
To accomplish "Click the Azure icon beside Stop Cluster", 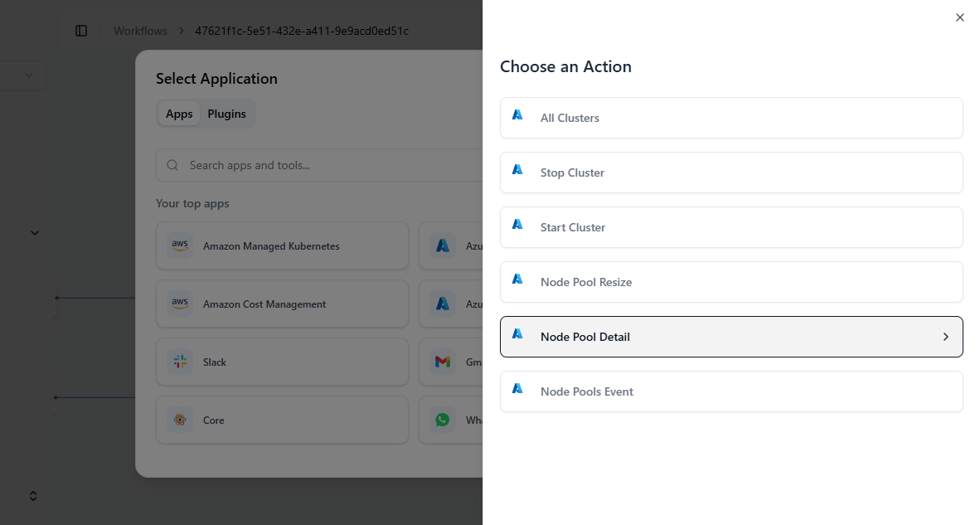I will pos(517,170).
